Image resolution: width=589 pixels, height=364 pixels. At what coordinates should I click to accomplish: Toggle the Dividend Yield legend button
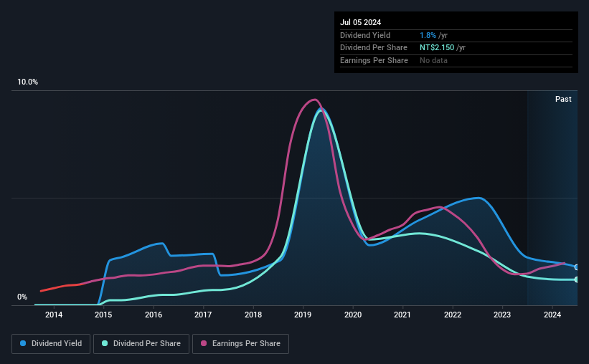[x=51, y=344]
